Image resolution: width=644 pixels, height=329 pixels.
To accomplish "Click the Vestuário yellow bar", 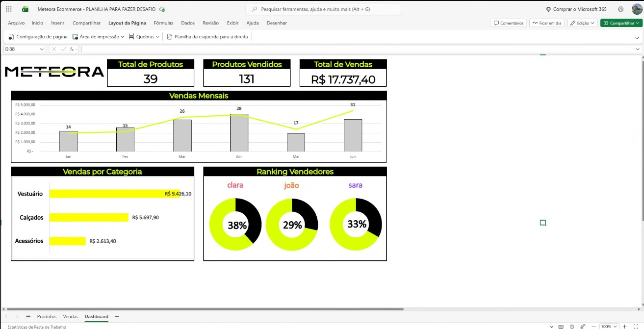I will click(x=115, y=194).
